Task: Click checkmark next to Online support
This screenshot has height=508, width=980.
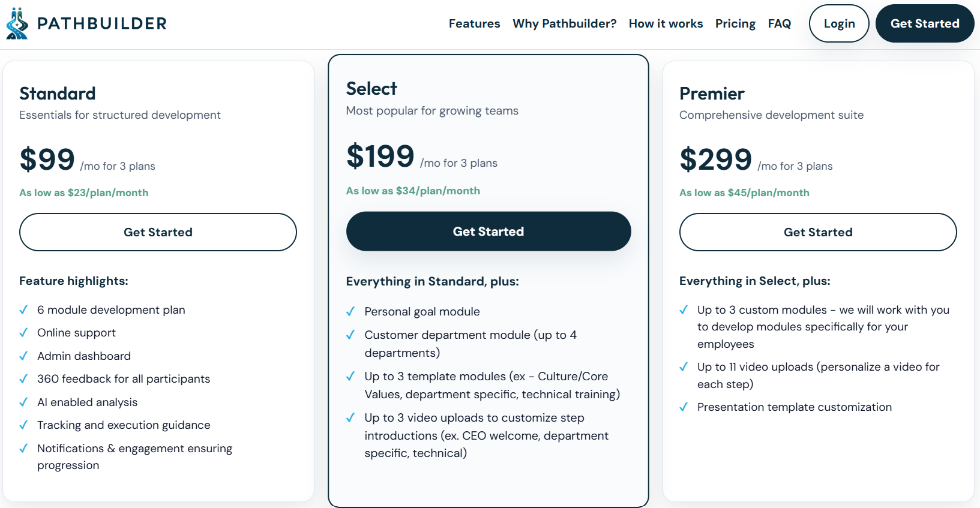Action: click(x=23, y=332)
